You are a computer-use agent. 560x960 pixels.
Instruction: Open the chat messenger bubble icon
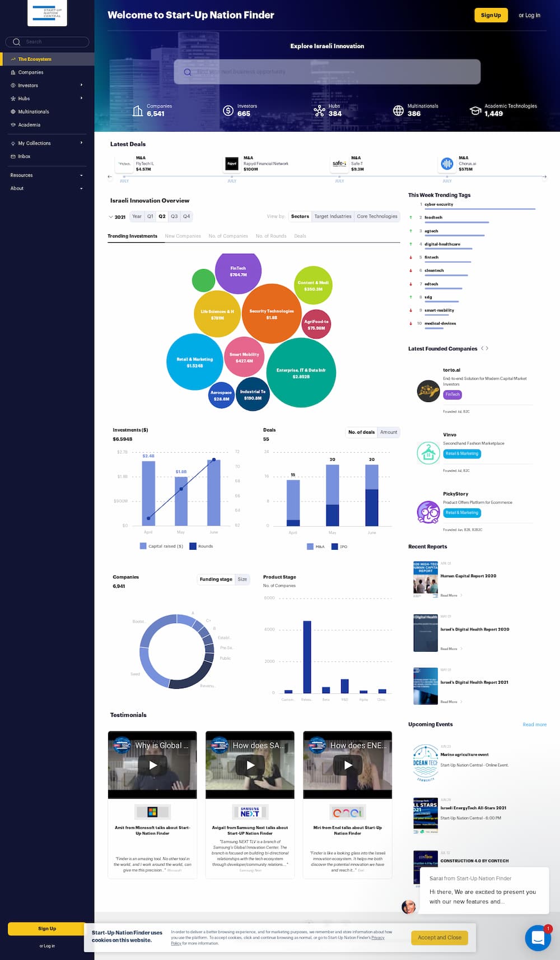click(538, 937)
